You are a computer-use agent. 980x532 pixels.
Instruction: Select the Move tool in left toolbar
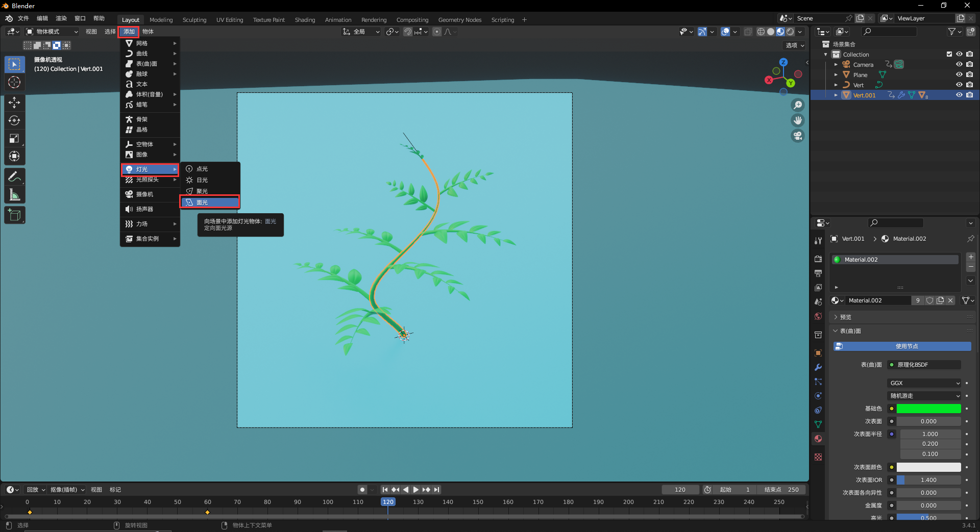tap(14, 103)
